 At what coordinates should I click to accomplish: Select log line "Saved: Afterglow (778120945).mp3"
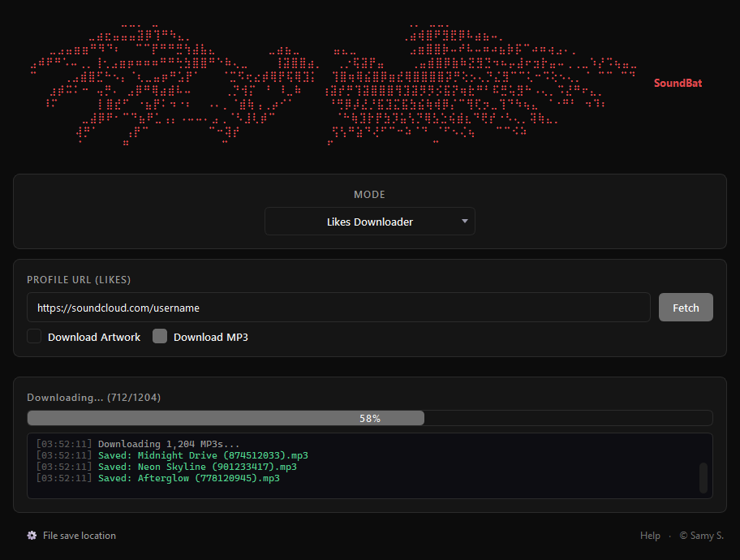click(189, 478)
